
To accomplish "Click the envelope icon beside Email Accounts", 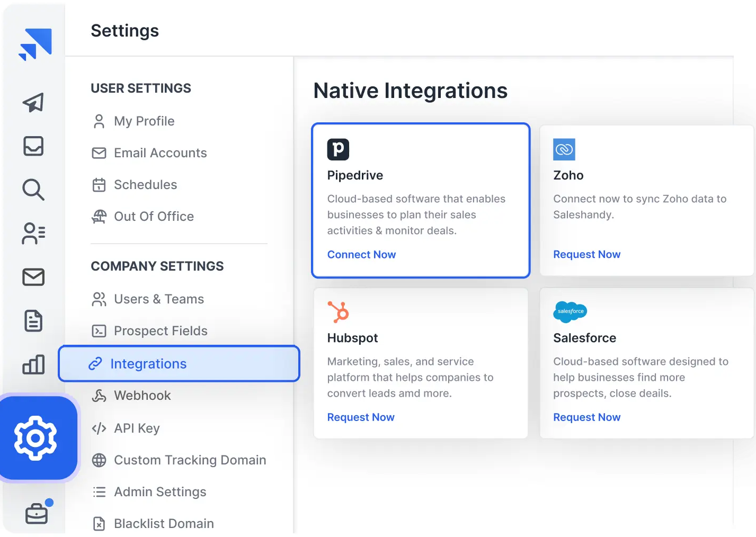I will click(99, 153).
